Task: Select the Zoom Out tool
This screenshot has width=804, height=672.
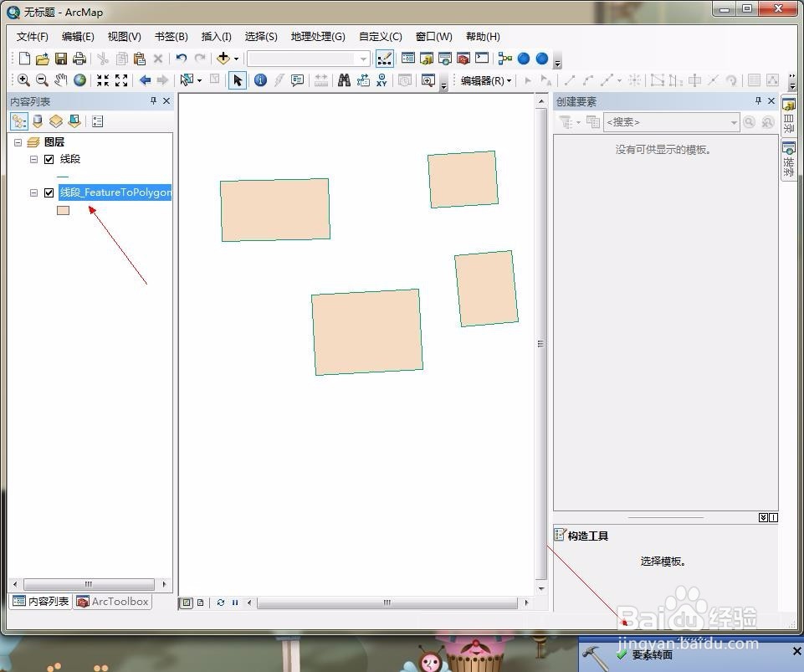Action: click(42, 80)
